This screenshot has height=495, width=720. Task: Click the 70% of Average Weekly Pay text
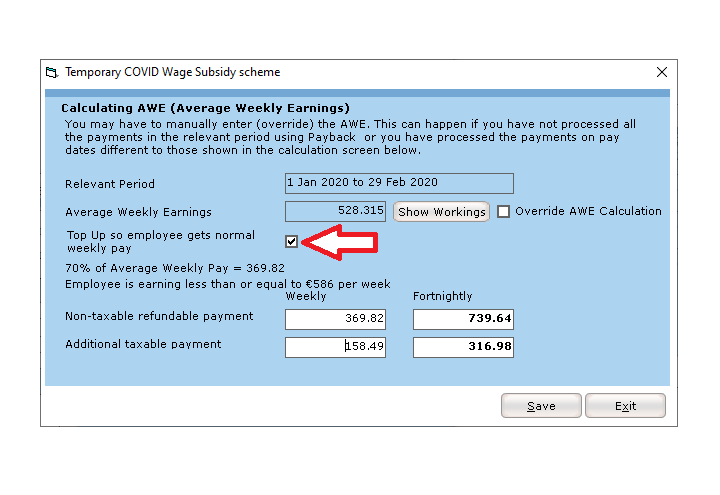(x=175, y=268)
